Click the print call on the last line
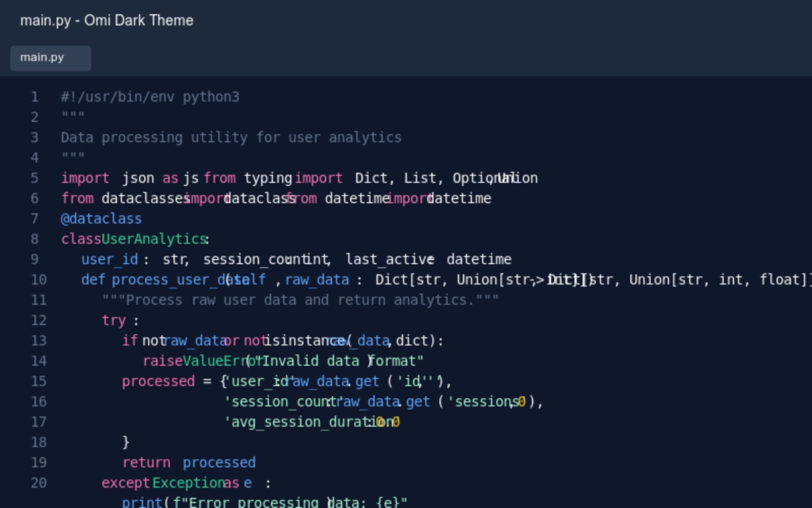This screenshot has height=508, width=812. 142,502
